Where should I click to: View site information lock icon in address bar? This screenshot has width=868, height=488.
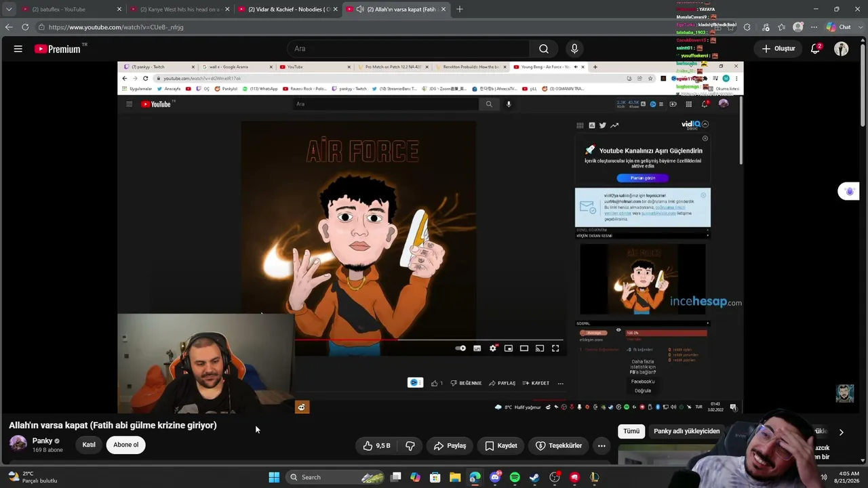pyautogui.click(x=42, y=27)
